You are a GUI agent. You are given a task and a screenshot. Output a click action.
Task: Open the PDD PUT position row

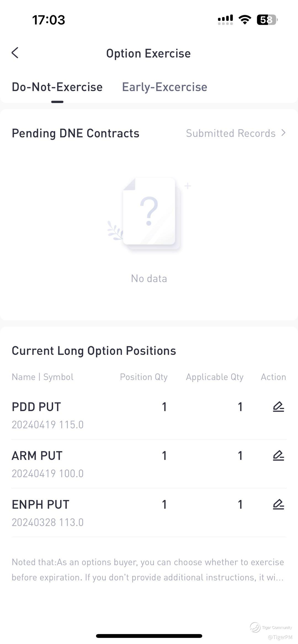point(47,415)
